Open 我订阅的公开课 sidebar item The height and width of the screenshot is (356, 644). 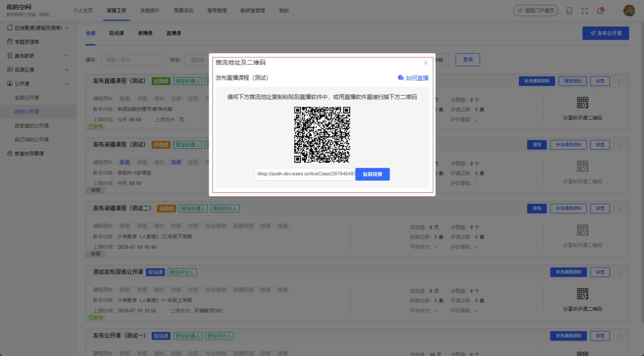(31, 140)
